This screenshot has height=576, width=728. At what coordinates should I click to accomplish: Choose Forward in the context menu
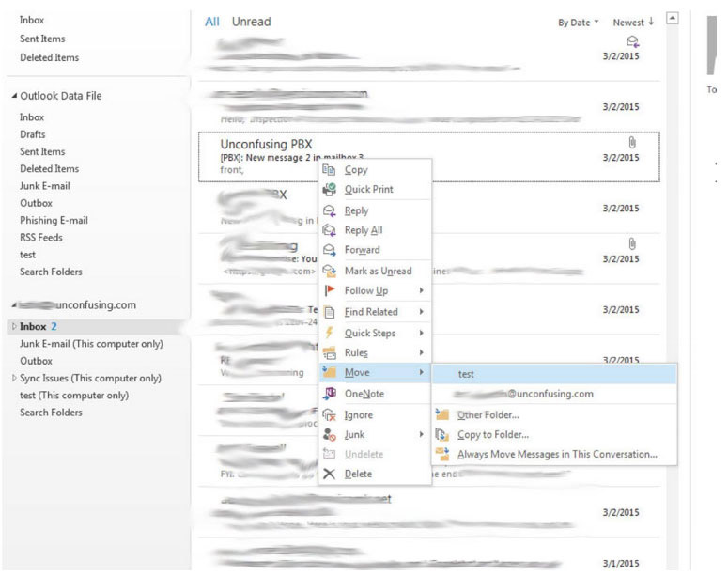tap(375, 250)
